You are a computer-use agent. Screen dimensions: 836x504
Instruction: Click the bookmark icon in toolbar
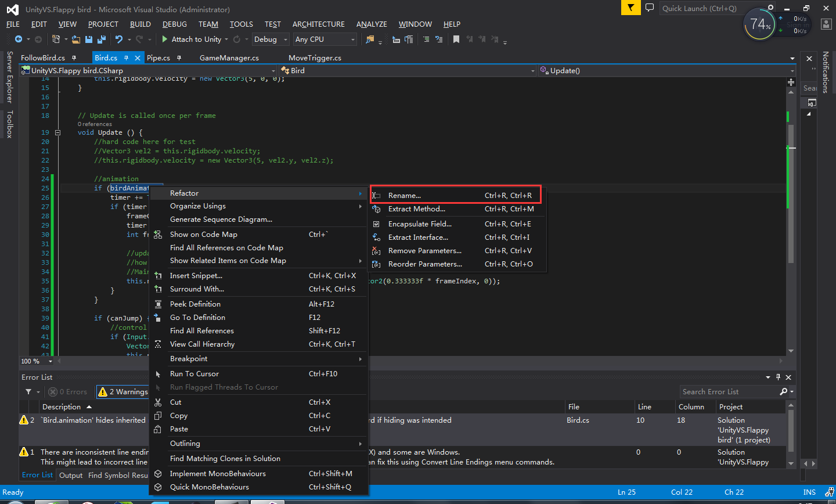tap(456, 39)
